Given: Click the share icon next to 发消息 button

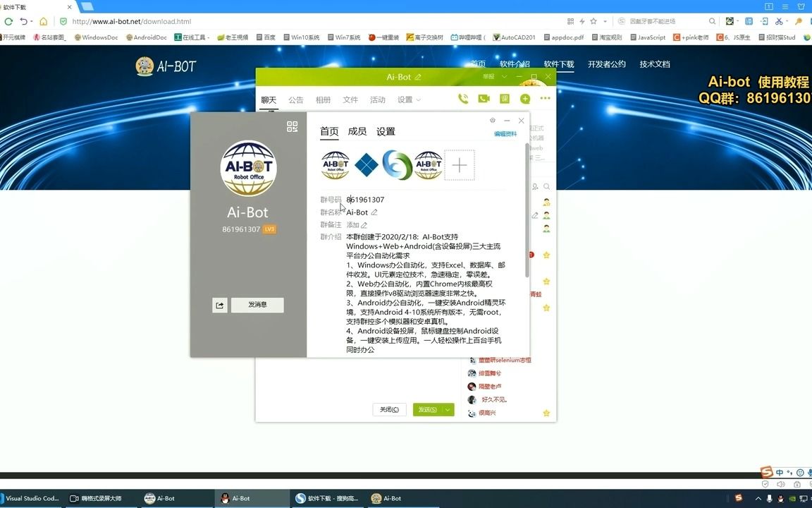Looking at the screenshot, I should [219, 305].
